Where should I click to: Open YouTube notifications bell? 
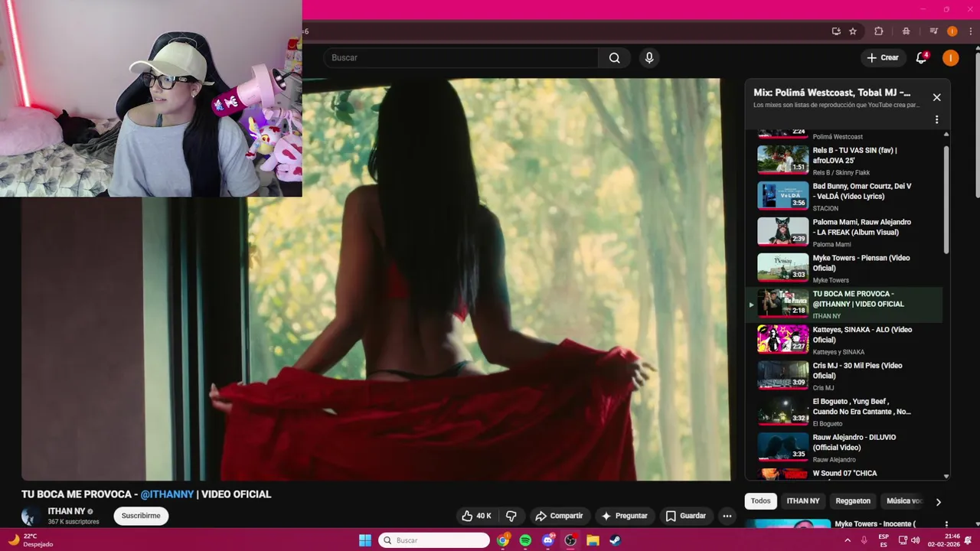921,57
